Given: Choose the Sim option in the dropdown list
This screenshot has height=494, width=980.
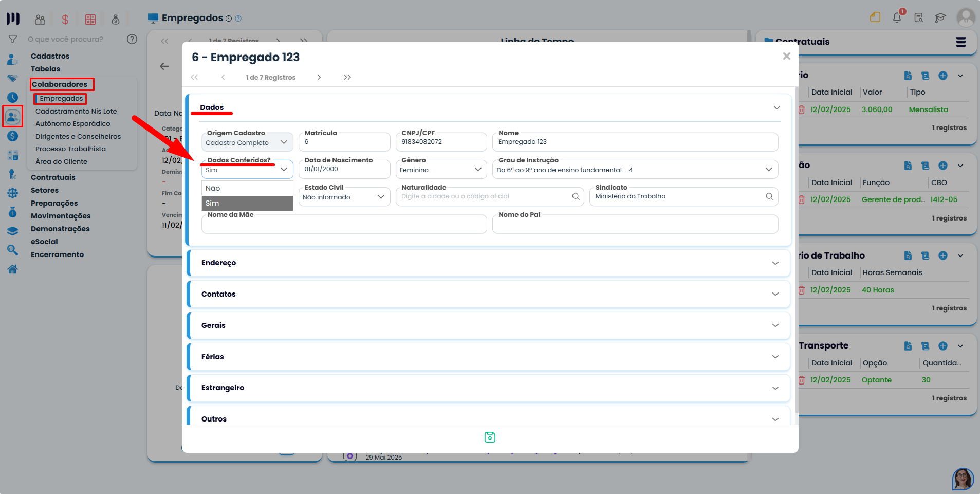Looking at the screenshot, I should point(247,203).
